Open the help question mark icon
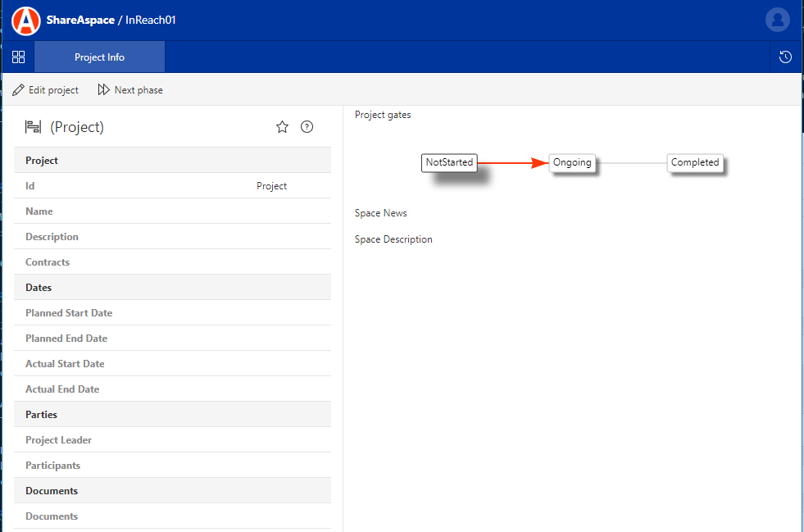Viewport: 804px width, 532px height. (307, 127)
